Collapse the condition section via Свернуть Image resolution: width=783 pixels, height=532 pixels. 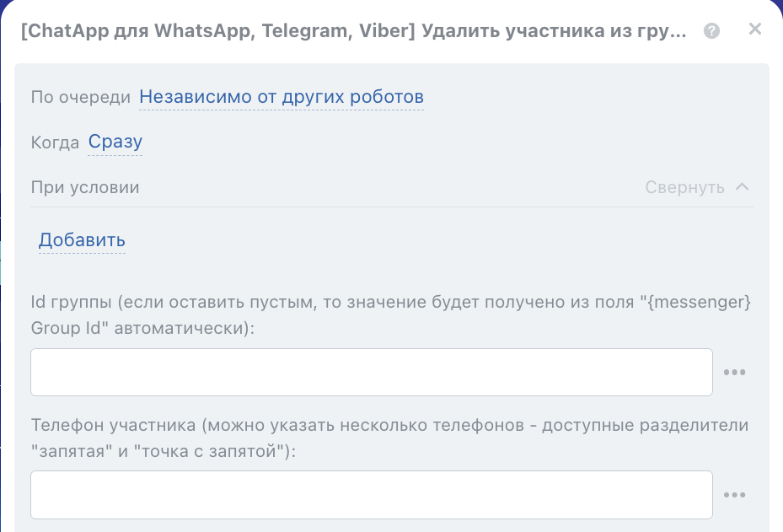(684, 187)
